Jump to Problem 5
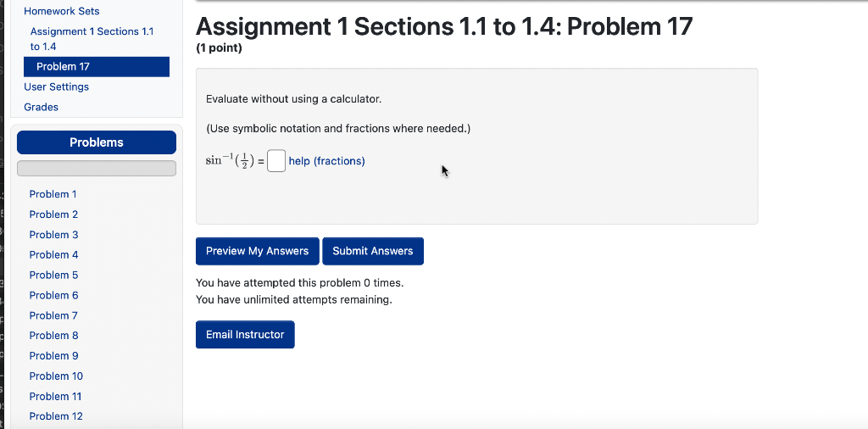Image resolution: width=868 pixels, height=429 pixels. [x=53, y=275]
